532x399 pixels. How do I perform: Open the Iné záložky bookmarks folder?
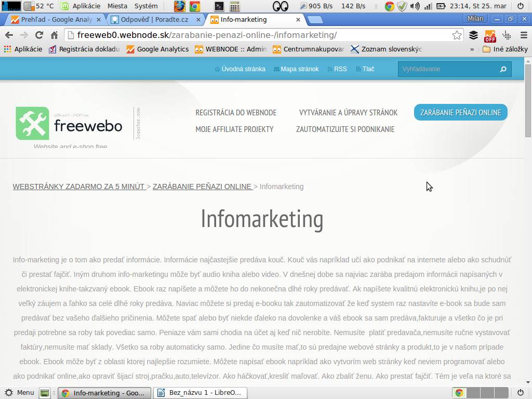505,49
